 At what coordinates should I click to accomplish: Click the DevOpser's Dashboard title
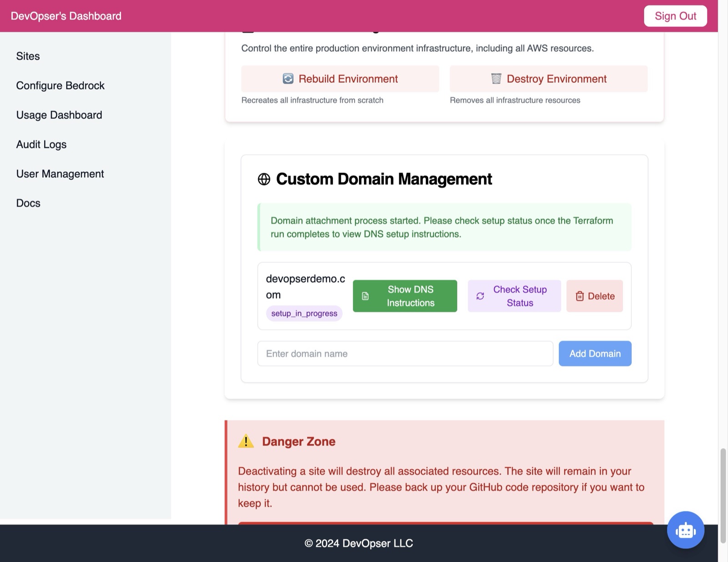[x=66, y=16]
